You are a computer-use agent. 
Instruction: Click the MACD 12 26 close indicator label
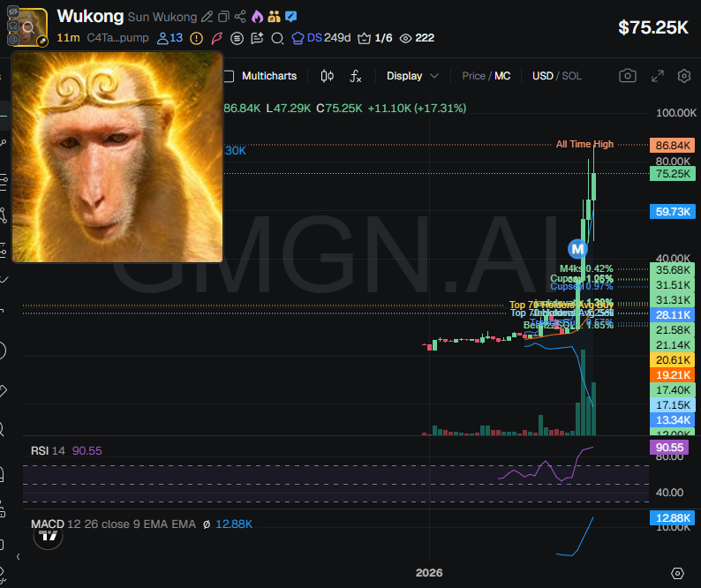(114, 524)
